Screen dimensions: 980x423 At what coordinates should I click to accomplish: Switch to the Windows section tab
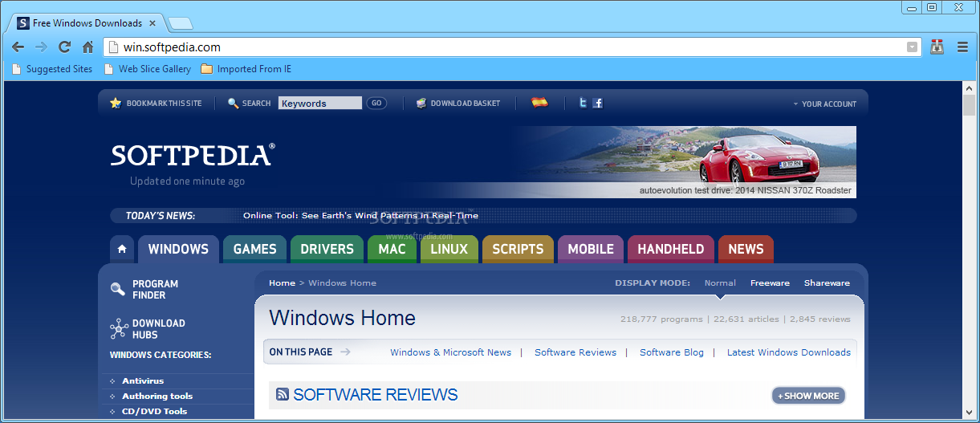178,249
